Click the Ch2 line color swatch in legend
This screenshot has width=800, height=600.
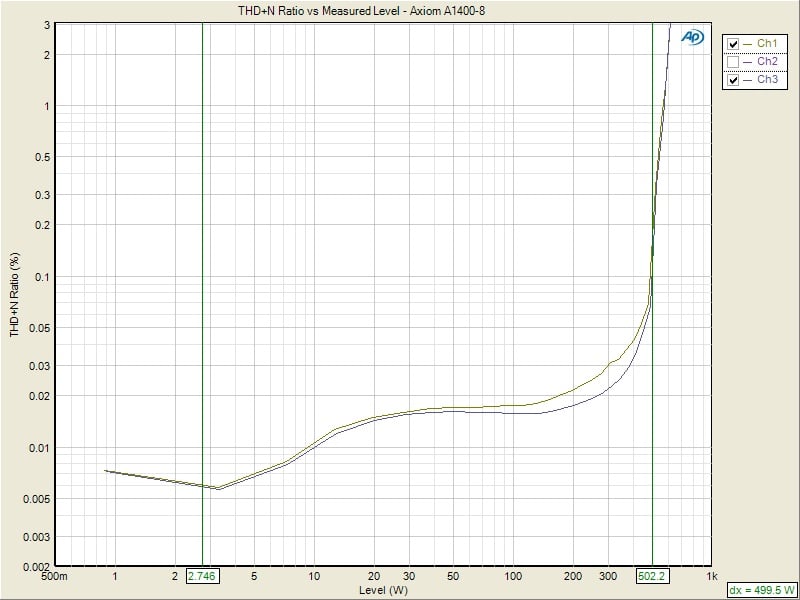click(x=748, y=62)
